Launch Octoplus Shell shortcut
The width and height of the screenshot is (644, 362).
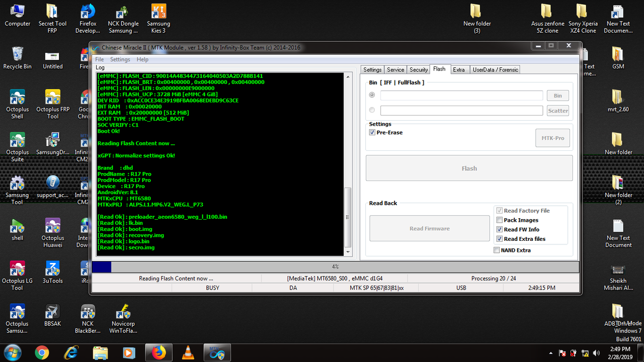click(x=18, y=105)
